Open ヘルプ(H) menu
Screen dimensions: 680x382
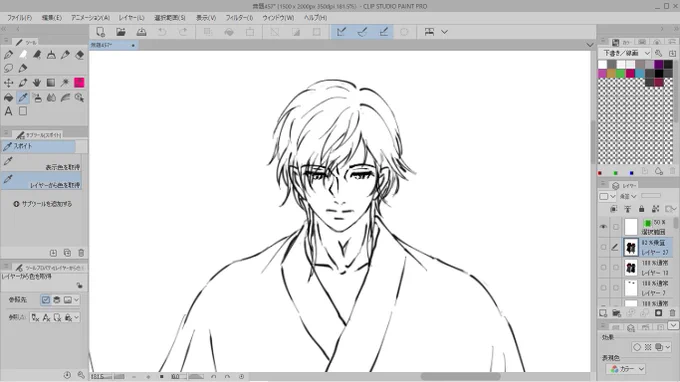click(x=315, y=18)
